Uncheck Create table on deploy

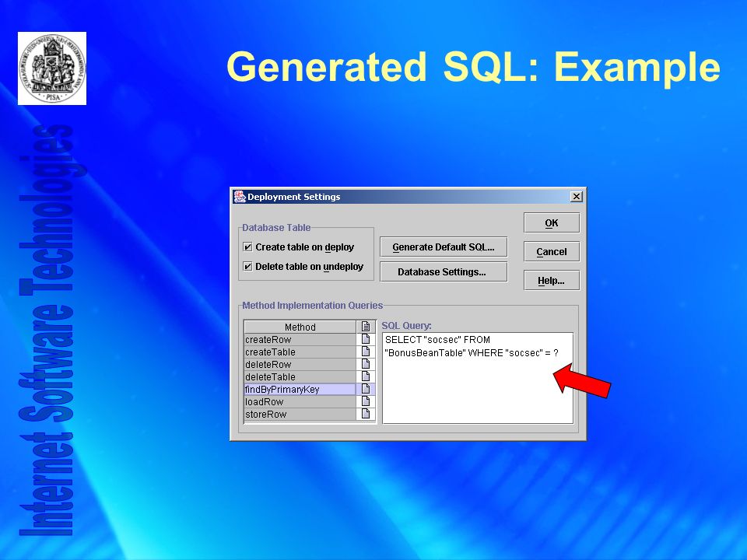click(x=247, y=247)
